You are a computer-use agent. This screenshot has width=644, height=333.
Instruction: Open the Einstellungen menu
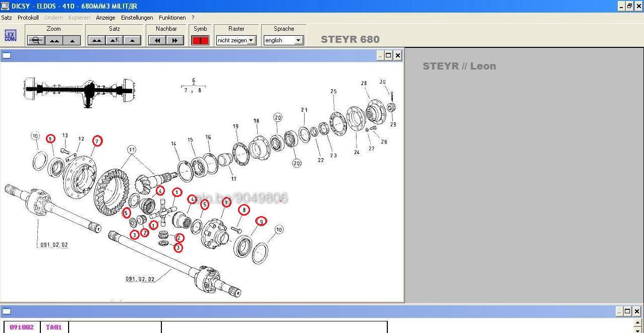point(137,18)
